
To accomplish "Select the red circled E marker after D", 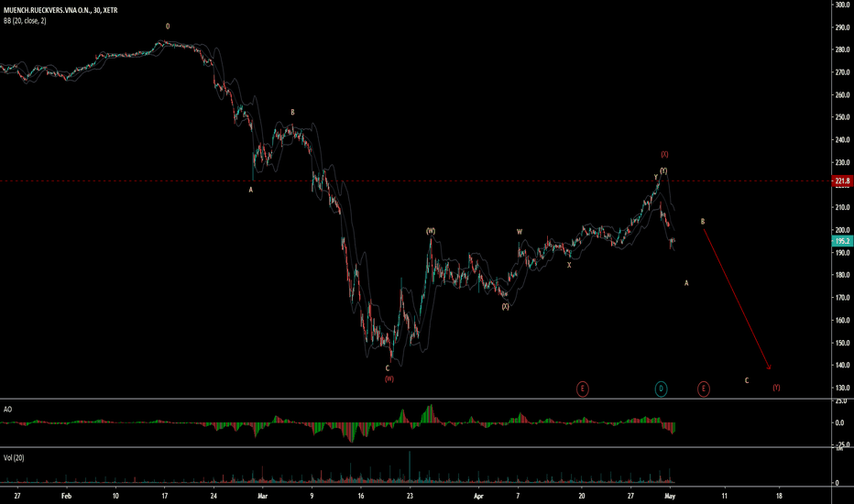I will 703,389.
